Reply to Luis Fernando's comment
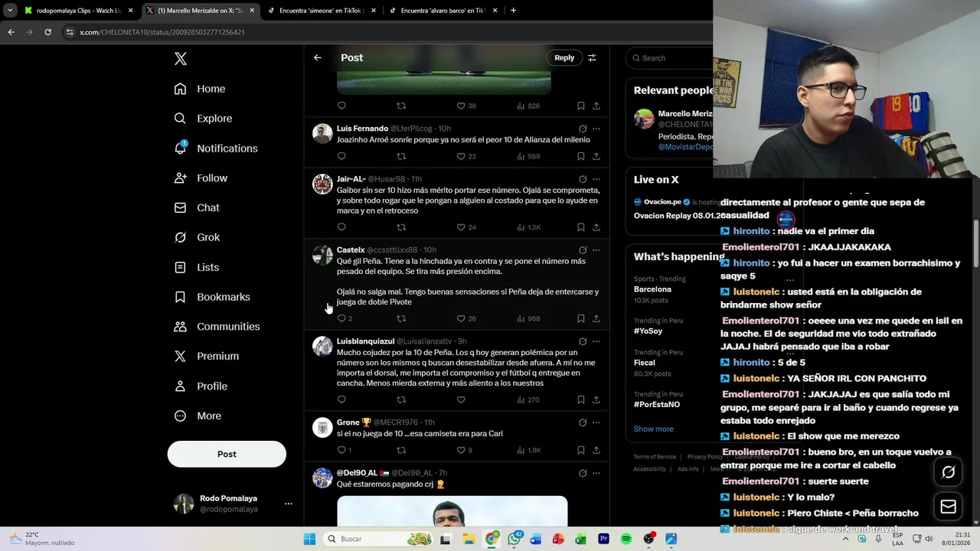The height and width of the screenshot is (551, 980). (x=341, y=156)
